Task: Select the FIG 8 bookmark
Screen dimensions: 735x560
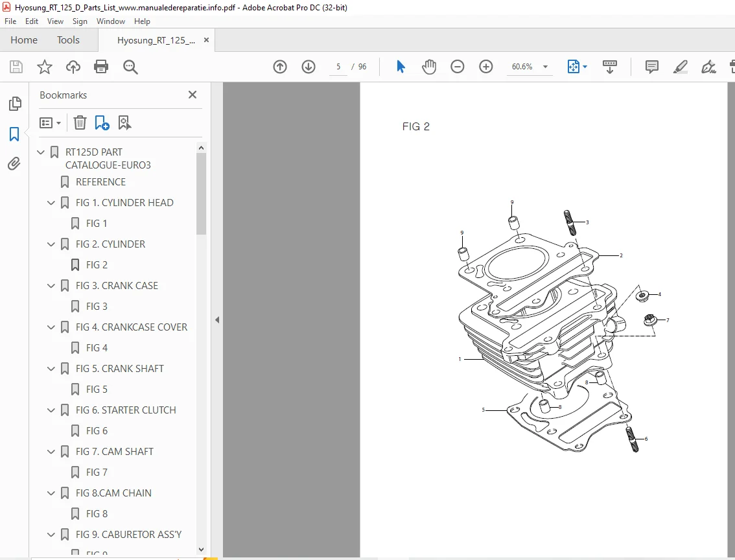Action: coord(97,513)
